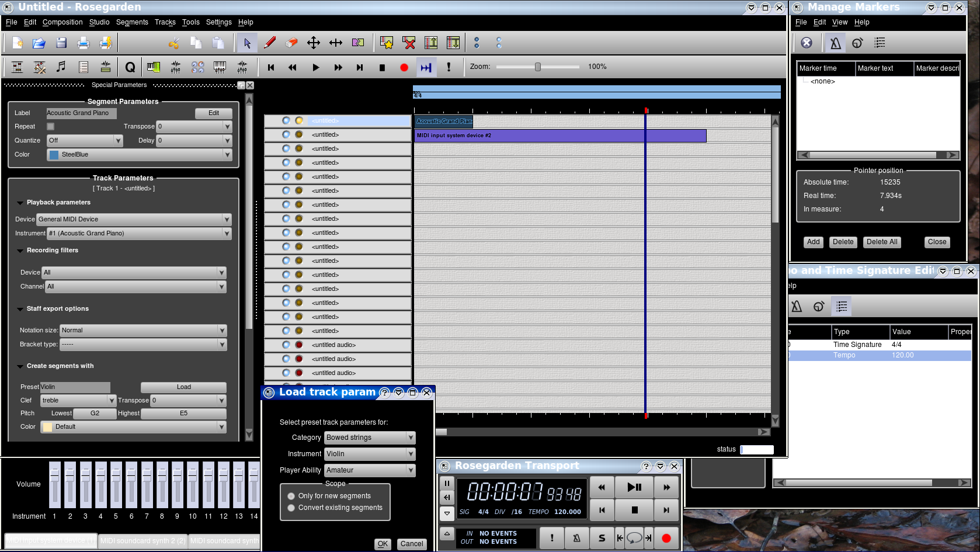Open the Category dropdown showing Bowed strings
Screen dimensions: 980x552
coord(370,438)
